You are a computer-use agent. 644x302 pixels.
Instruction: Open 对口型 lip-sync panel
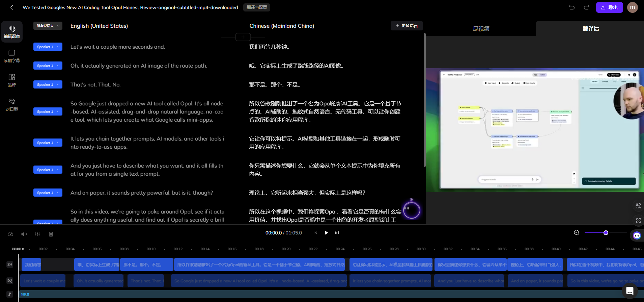pos(12,105)
